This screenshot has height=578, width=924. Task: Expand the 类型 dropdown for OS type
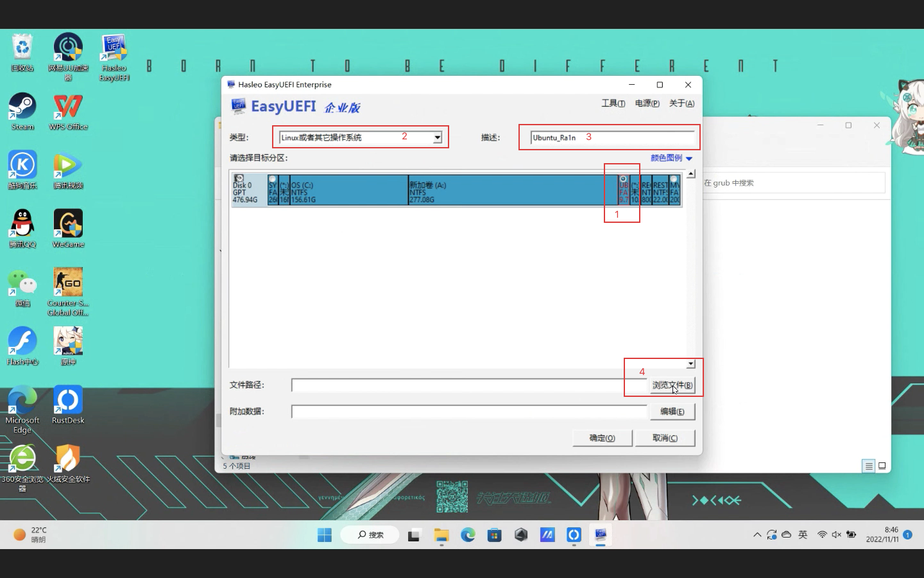pos(437,137)
